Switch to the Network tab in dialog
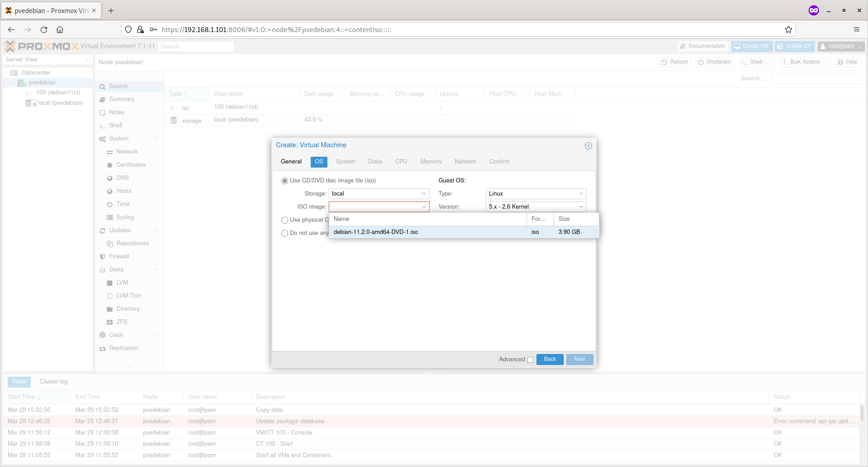 coord(465,162)
